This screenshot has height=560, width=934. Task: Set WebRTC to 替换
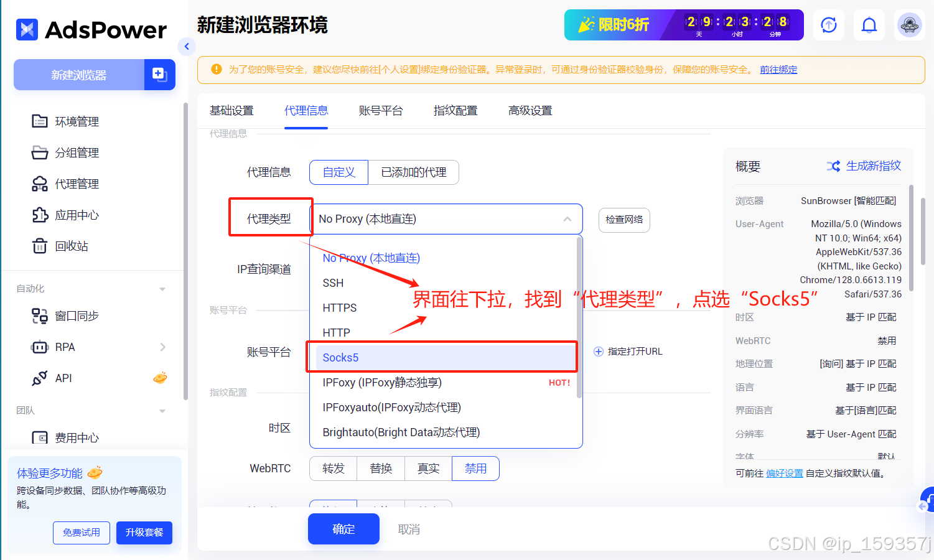pyautogui.click(x=381, y=469)
